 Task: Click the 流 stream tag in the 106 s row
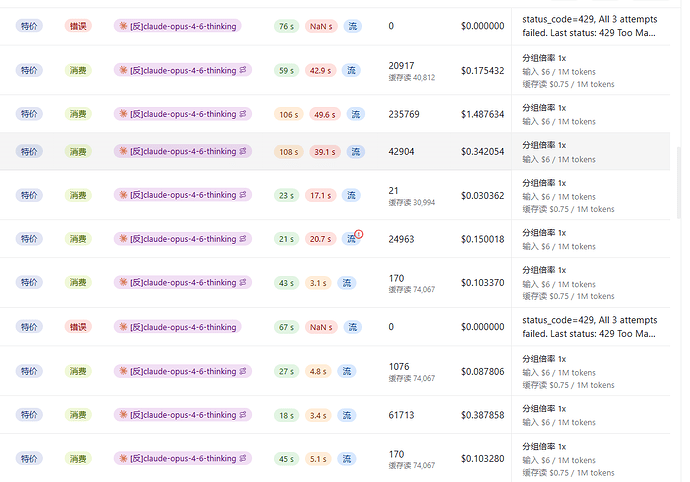click(356, 114)
